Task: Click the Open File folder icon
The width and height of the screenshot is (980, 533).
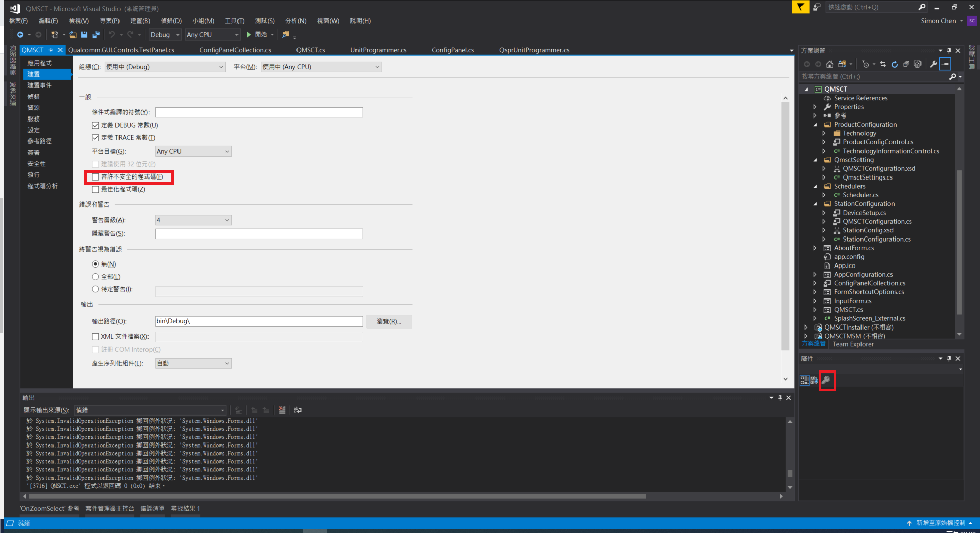Action: pyautogui.click(x=73, y=35)
